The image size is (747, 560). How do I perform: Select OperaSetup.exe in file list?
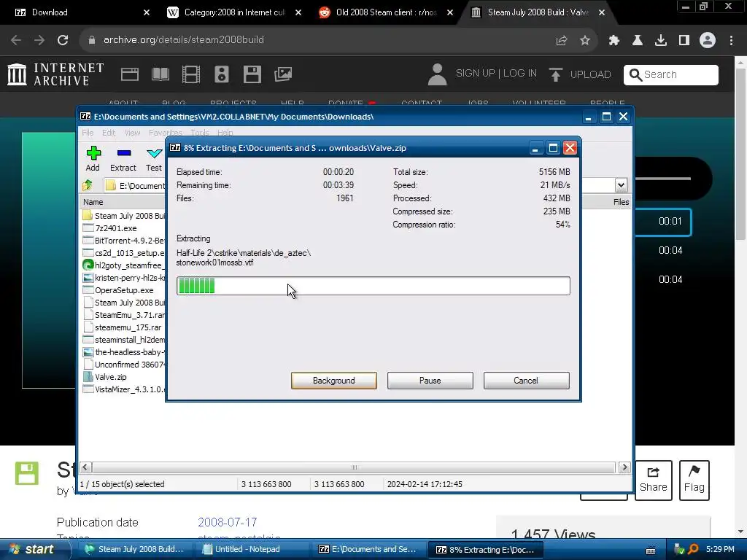[124, 290]
